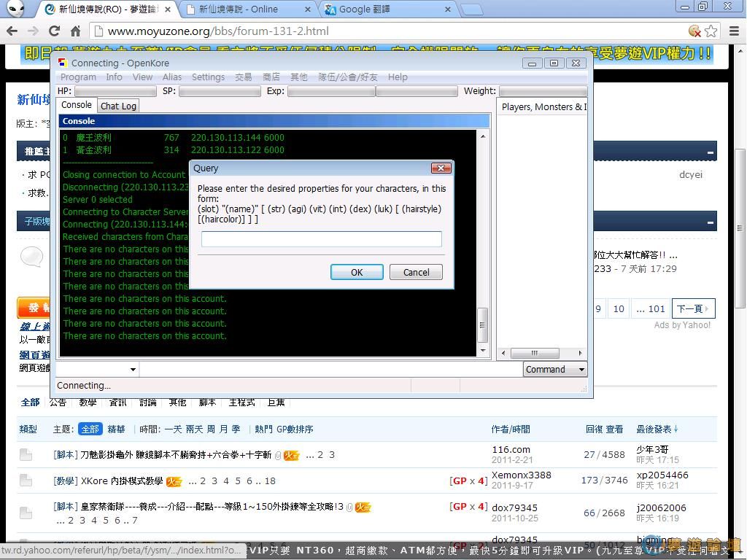Sort by 最後發表 arrow
747x560 pixels.
click(x=676, y=429)
